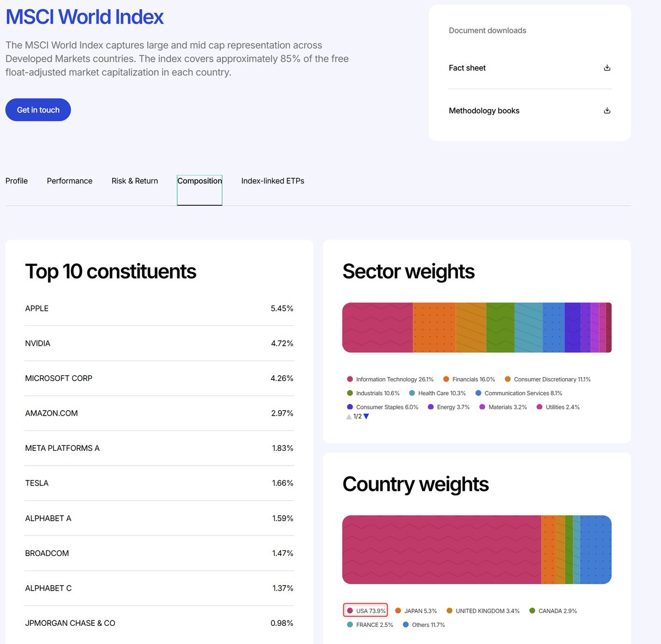
Task: Click the 0.98% weight value
Action: click(282, 623)
